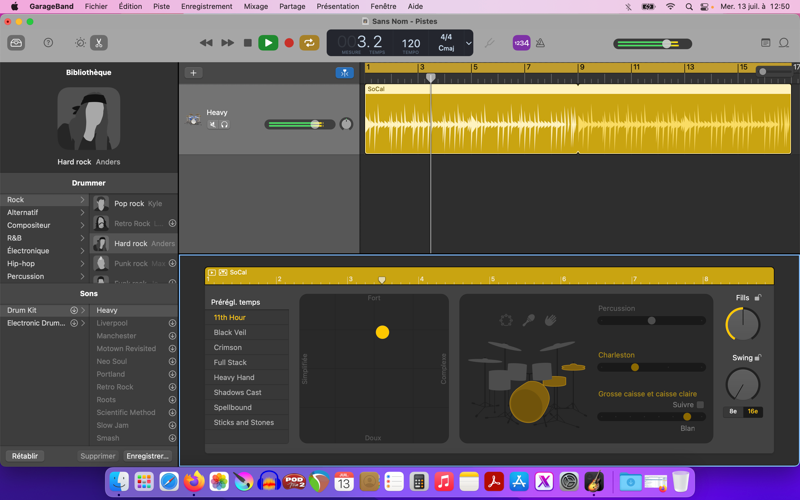Download the Retro Rock drummer
800x500 pixels.
[172, 223]
